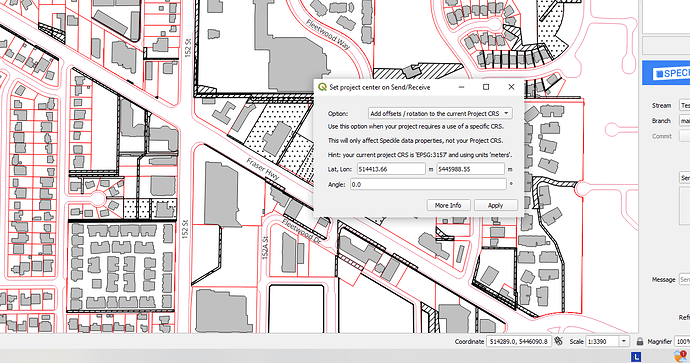Expand the Scale dropdown arrow
The height and width of the screenshot is (363, 690).
point(624,341)
